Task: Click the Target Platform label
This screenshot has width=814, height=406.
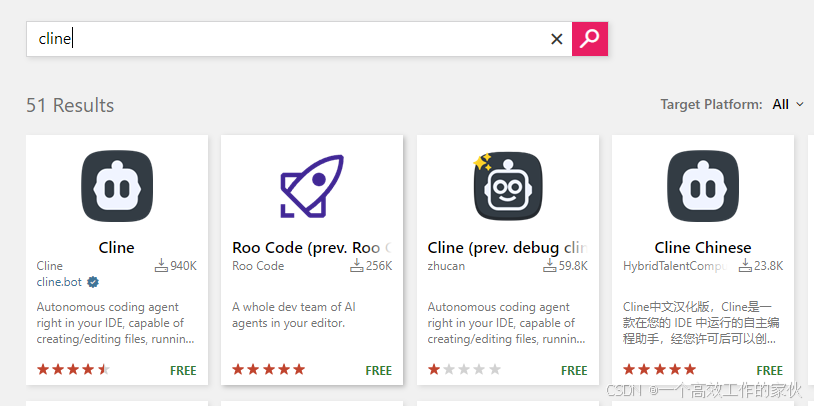Action: pos(711,104)
